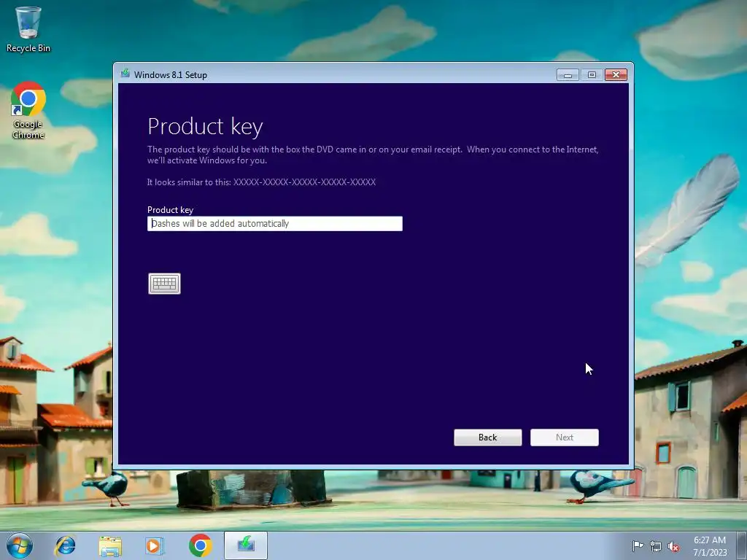Screen dimensions: 747x560
Task: Open Windows Explorer from the taskbar
Action: click(x=110, y=545)
